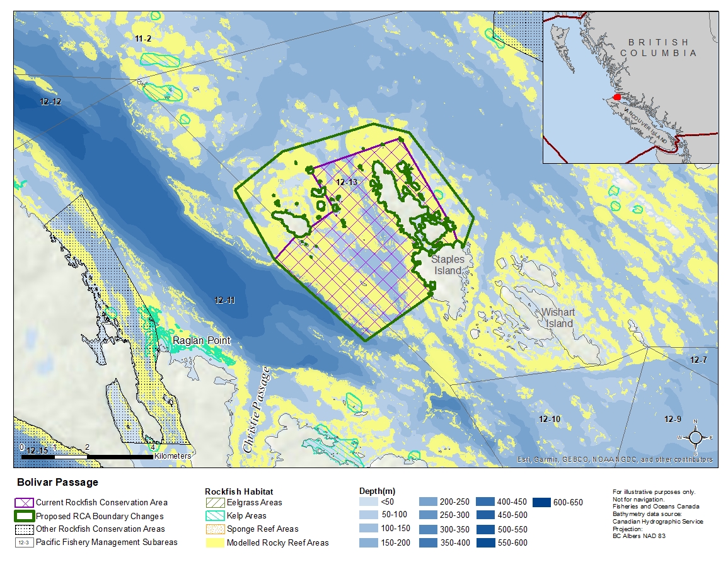Select the 600-650 depth color swatch

[x=542, y=502]
